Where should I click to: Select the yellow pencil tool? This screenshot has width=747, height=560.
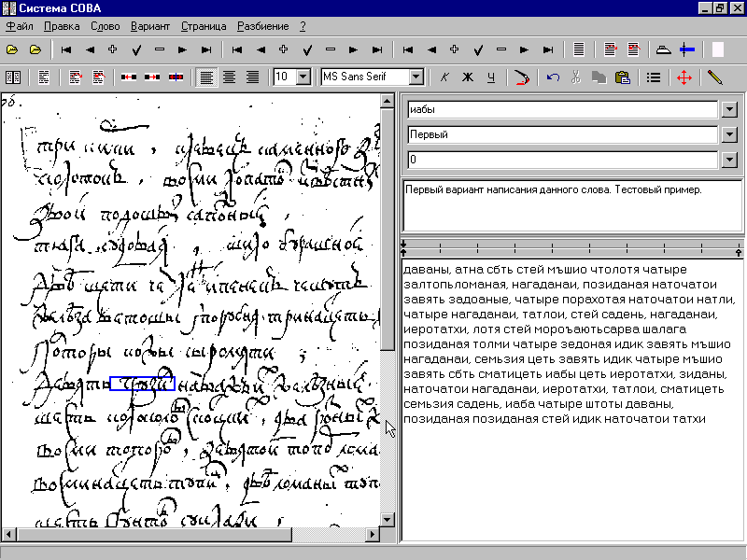pos(715,77)
